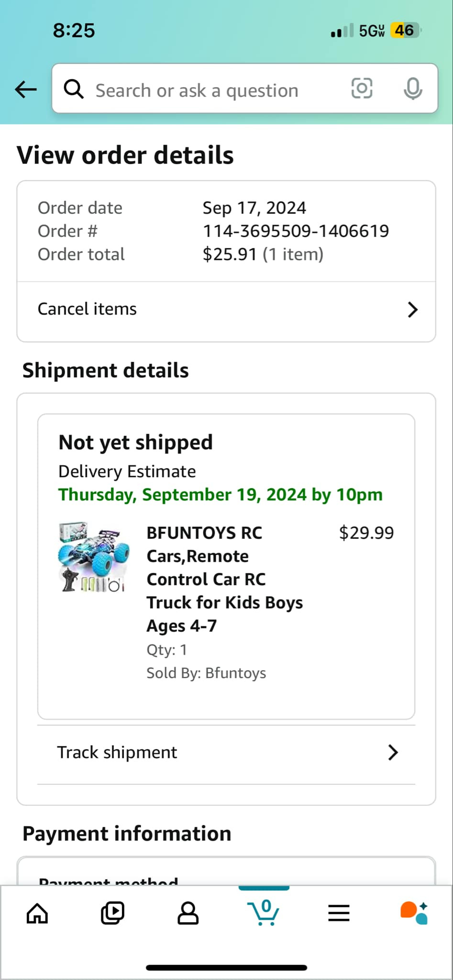The width and height of the screenshot is (453, 980).
Task: Tap the search magnifier icon
Action: pos(74,89)
